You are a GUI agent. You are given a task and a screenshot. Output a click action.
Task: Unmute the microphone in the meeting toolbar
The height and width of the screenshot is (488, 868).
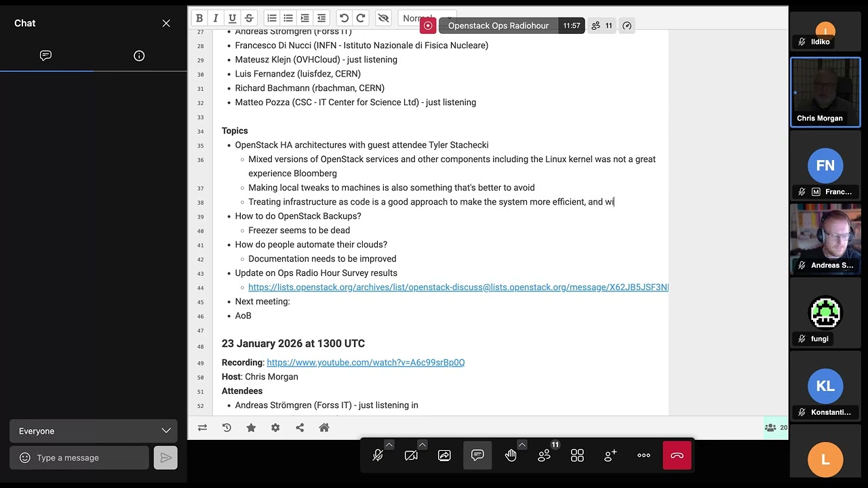point(378,455)
